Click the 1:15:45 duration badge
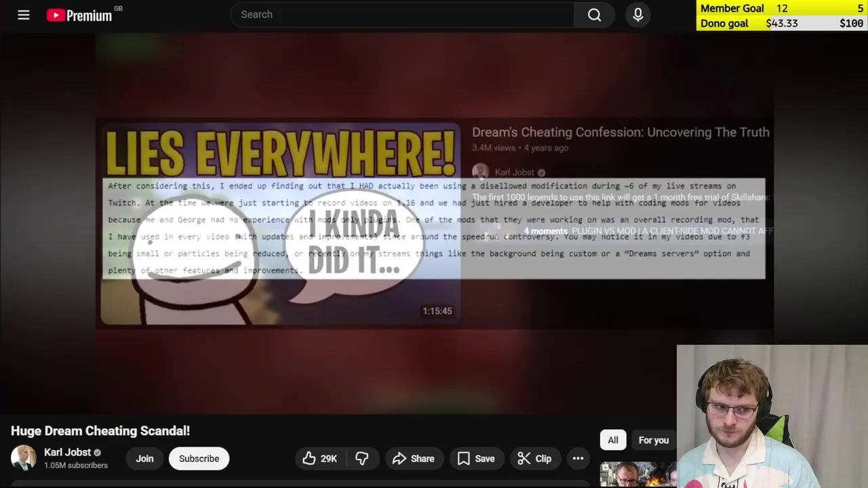The image size is (868, 488). (x=437, y=311)
